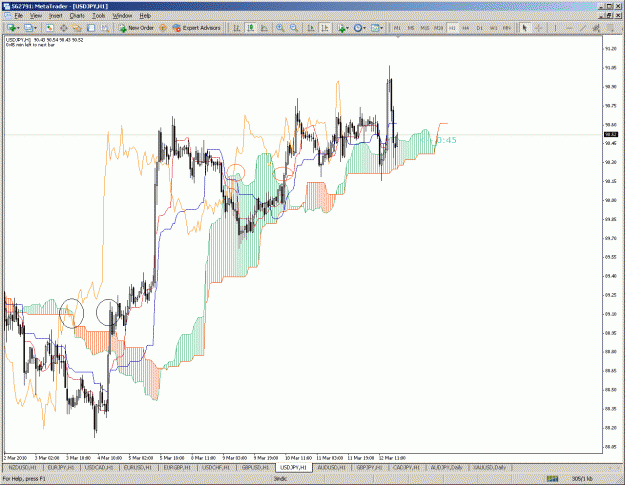Screen dimensions: 625x485
Task: Open the View menu
Action: (35, 16)
